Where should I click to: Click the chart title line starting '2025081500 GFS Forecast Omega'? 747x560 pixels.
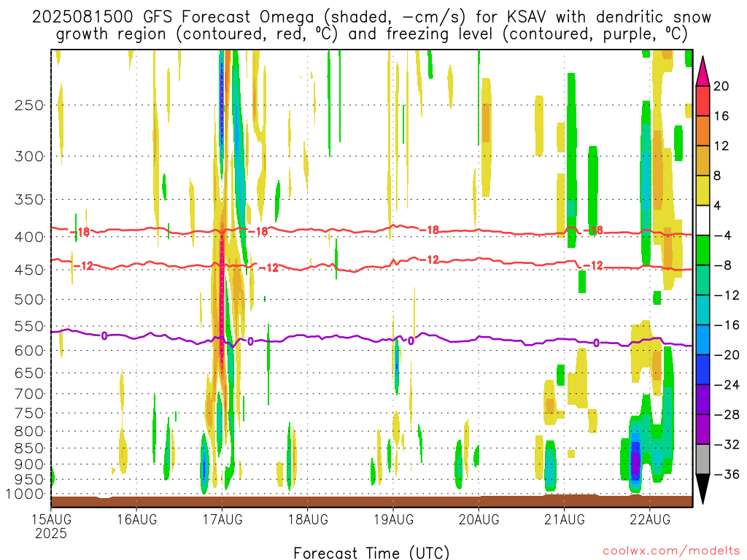click(371, 17)
